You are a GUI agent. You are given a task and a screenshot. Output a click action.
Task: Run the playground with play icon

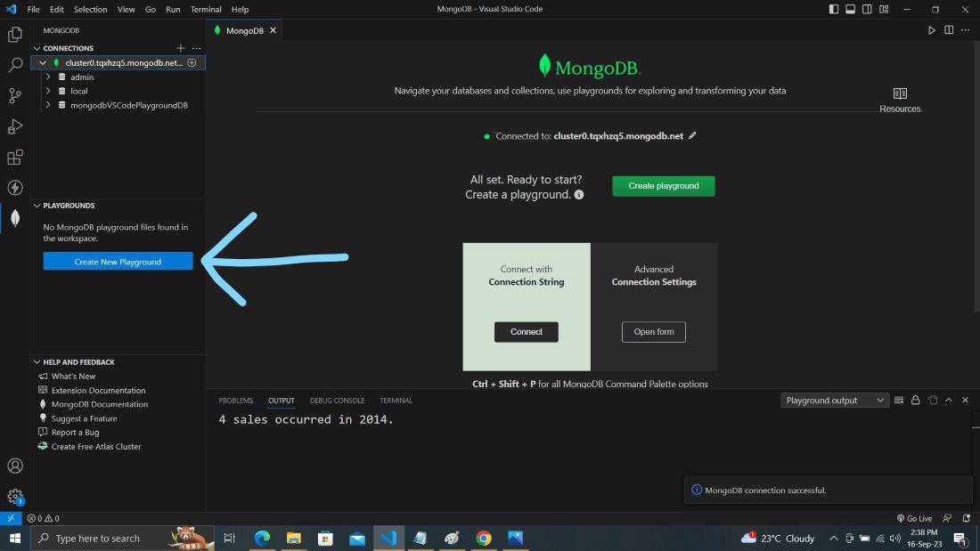pyautogui.click(x=931, y=30)
